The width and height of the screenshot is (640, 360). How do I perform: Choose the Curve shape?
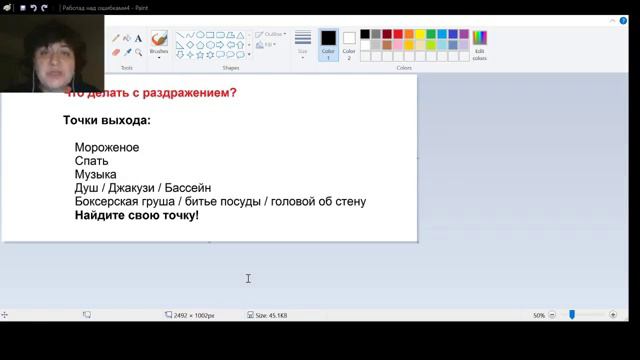pos(190,35)
